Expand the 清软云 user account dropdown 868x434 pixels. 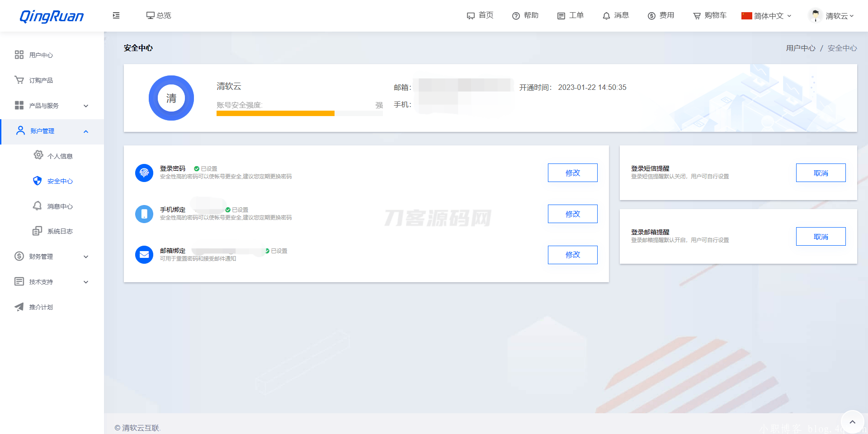(832, 16)
